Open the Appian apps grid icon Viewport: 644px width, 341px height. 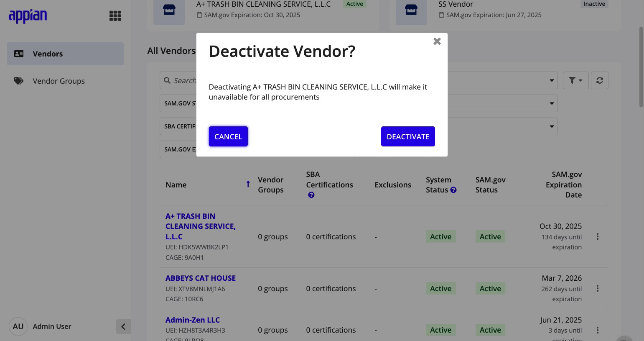coord(115,16)
